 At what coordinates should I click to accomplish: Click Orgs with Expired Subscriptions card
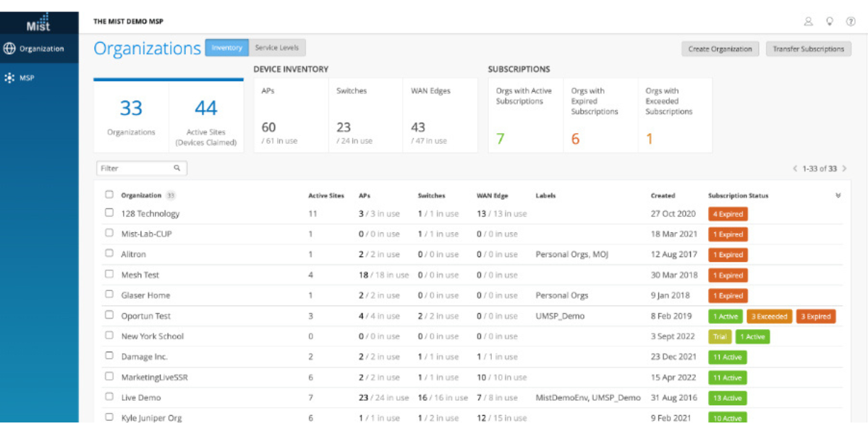(x=600, y=116)
